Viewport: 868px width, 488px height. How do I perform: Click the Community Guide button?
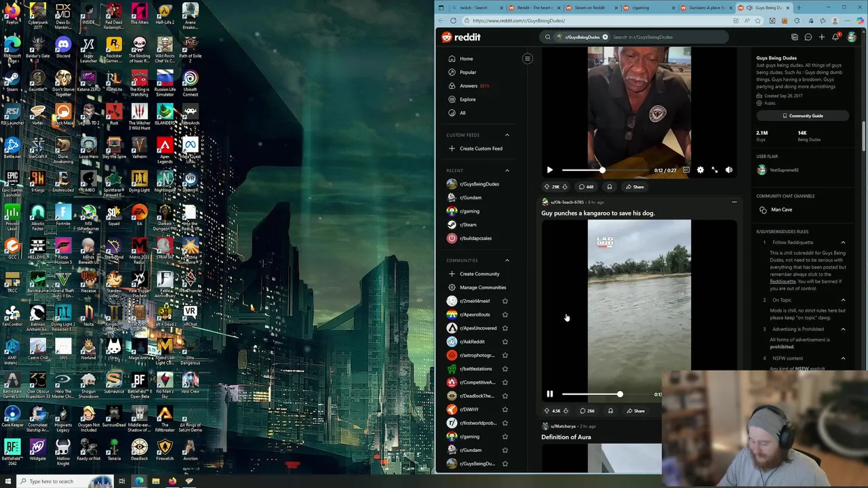click(x=803, y=116)
